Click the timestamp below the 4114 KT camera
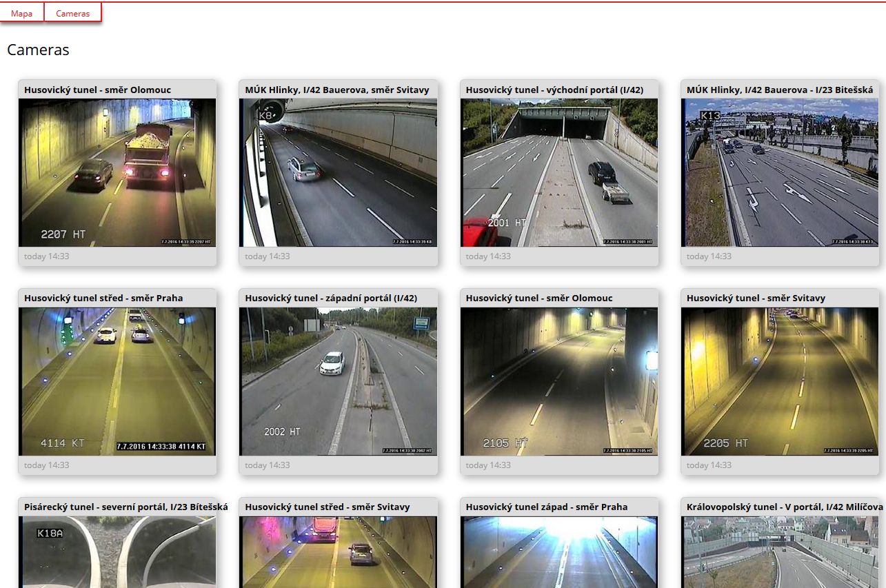The image size is (886, 588). [46, 465]
